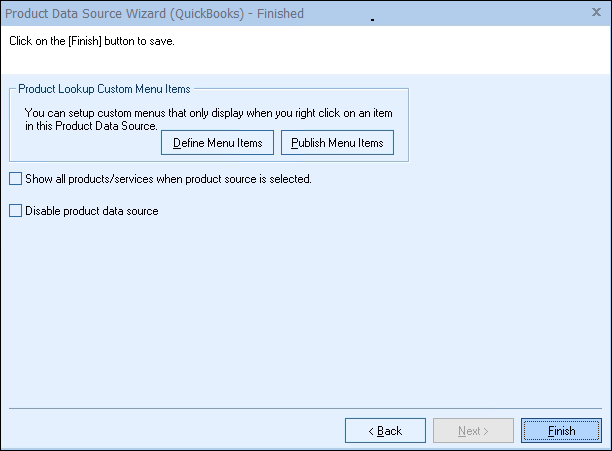Enable Show all products/services checkbox
The height and width of the screenshot is (451, 612).
(14, 179)
